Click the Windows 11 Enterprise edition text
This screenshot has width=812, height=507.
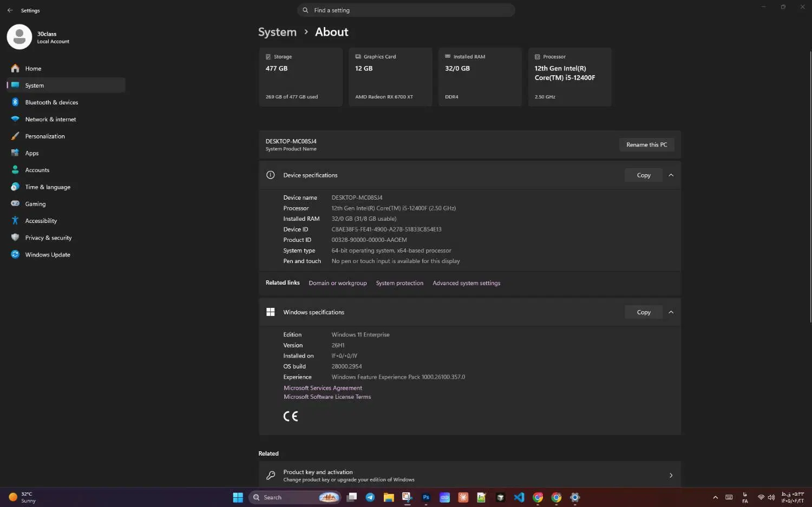(361, 334)
